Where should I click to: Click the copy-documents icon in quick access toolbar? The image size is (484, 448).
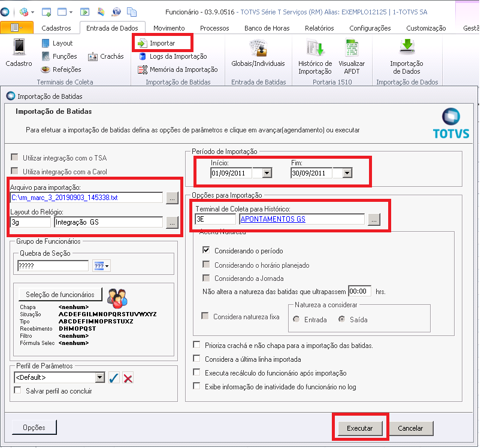132,12
